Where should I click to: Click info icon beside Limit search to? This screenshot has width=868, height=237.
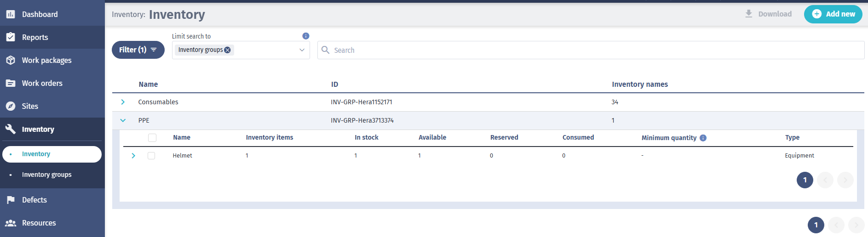(x=306, y=36)
